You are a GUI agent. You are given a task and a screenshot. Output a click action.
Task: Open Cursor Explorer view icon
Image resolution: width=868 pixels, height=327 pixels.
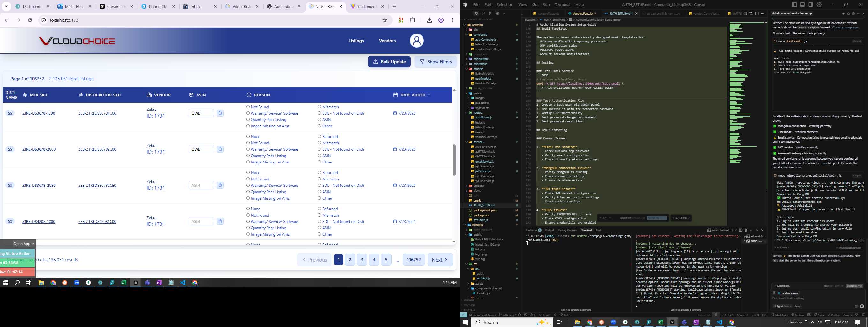(476, 13)
